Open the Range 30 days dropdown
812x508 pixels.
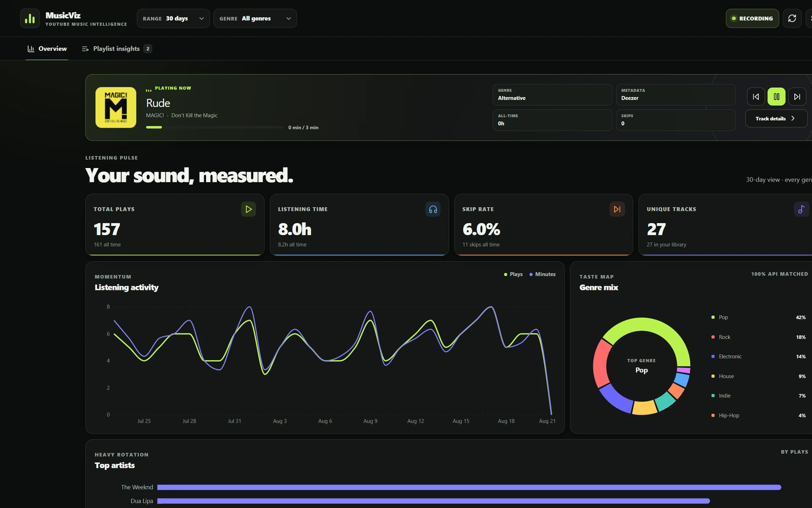(x=173, y=19)
